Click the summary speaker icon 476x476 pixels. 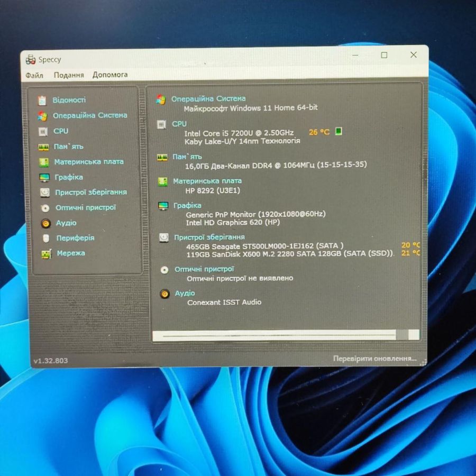click(164, 294)
